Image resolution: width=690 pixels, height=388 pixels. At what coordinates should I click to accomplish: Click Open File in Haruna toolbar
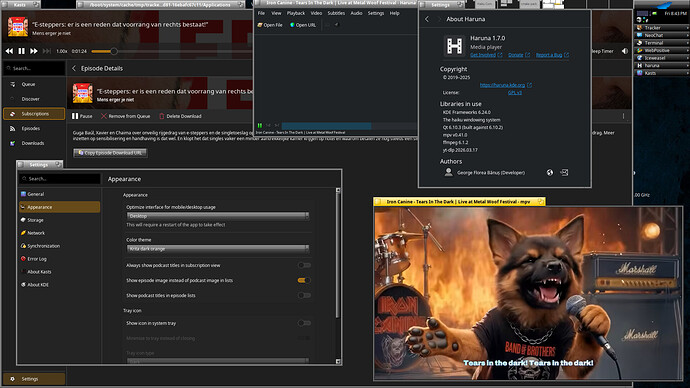(270, 25)
